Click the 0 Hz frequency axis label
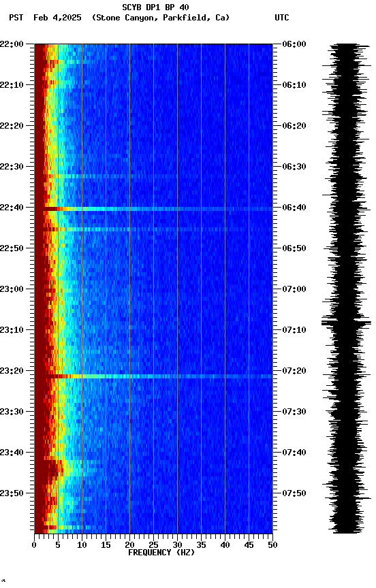 34,546
